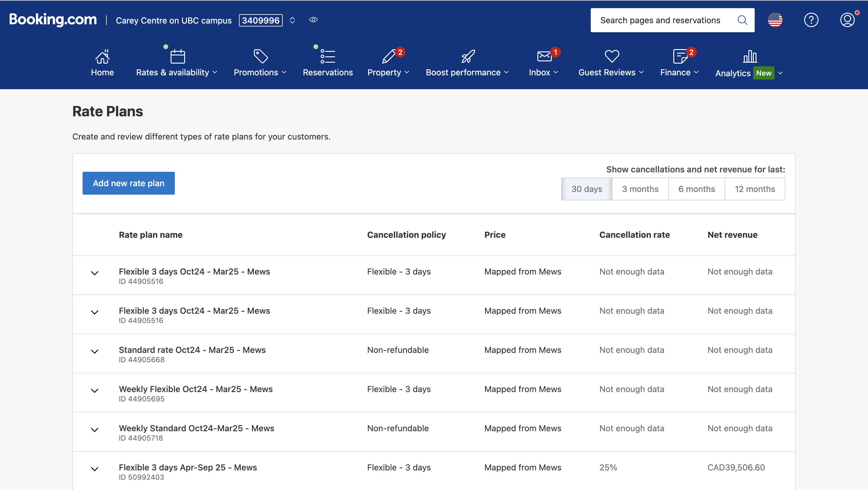Screen dimensions: 868x490
Task: Click the user account profile icon
Action: pos(847,20)
